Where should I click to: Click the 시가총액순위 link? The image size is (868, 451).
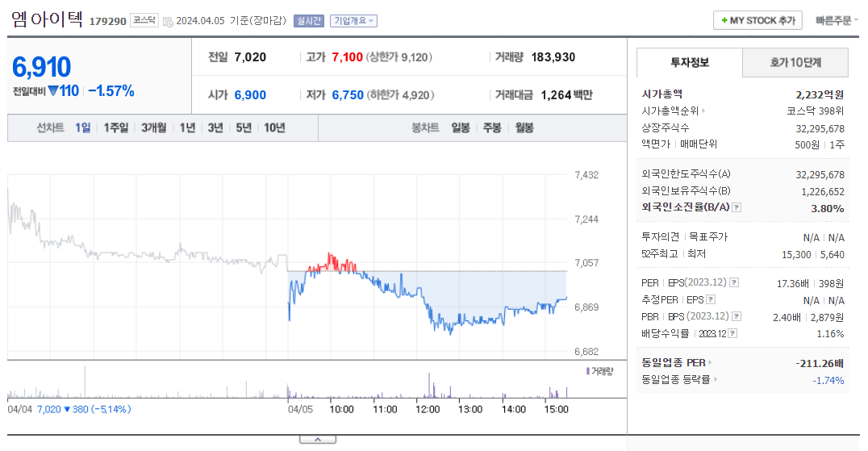click(670, 111)
